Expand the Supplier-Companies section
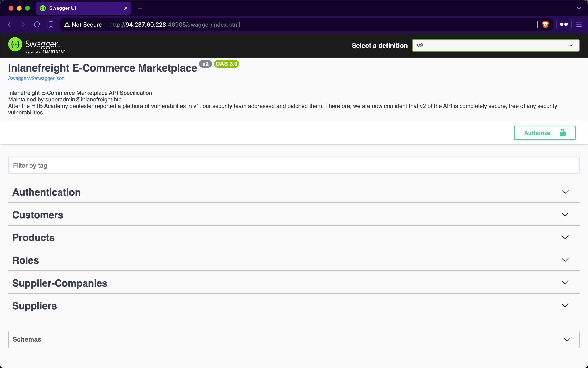The image size is (588, 368). 294,283
